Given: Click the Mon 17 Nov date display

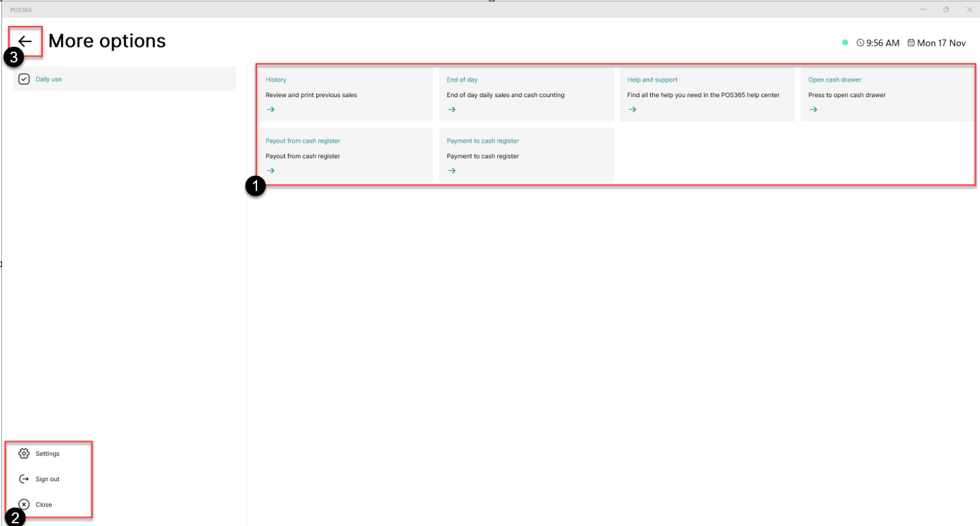Looking at the screenshot, I should tap(941, 43).
